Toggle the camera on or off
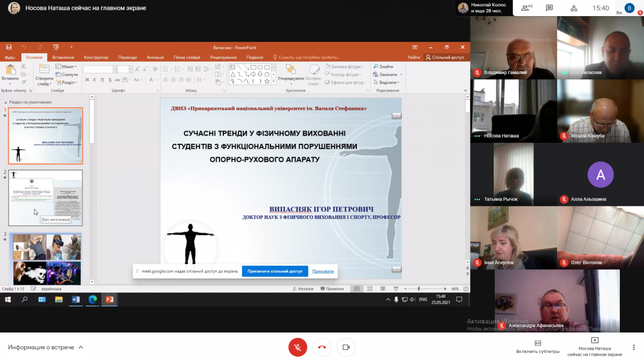 coord(346,348)
